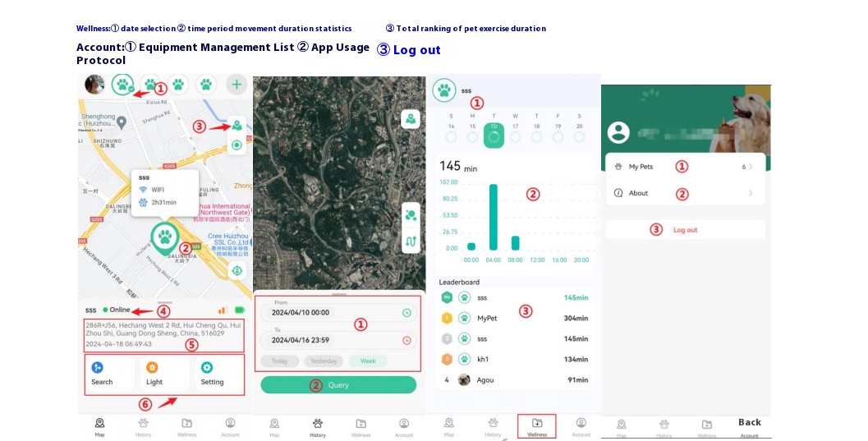Image resolution: width=868 pixels, height=441 pixels.
Task: Click the green plus add-pet button
Action: 237,84
